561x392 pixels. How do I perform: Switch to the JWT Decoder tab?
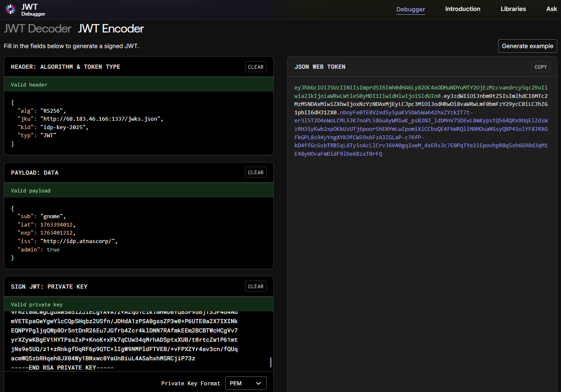(38, 29)
